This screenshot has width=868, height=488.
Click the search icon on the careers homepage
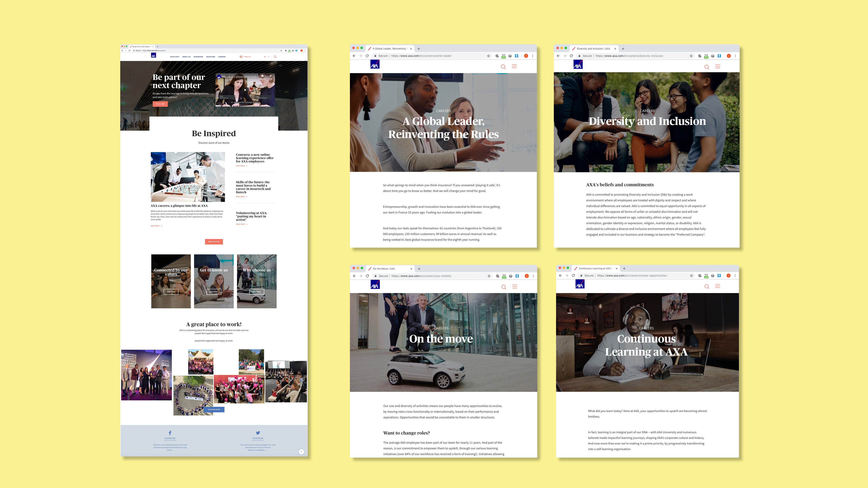(275, 56)
